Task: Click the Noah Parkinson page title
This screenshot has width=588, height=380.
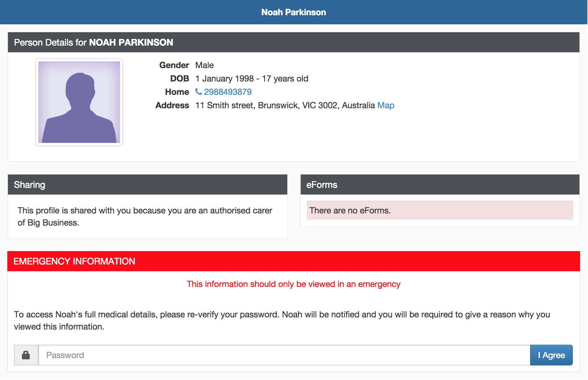Action: pos(293,12)
